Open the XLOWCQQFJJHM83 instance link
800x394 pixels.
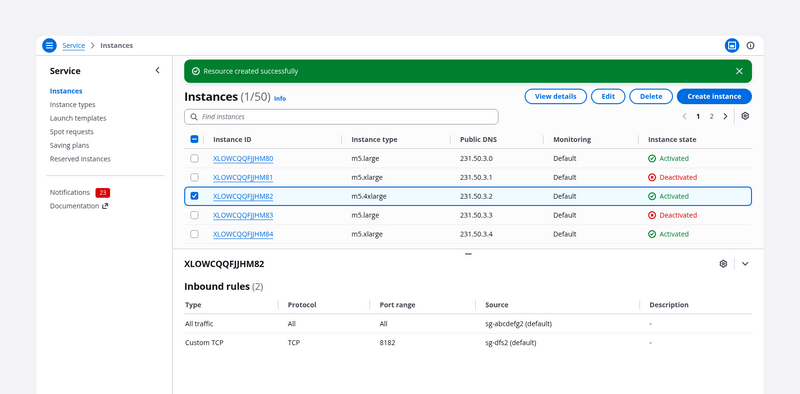[x=243, y=215]
